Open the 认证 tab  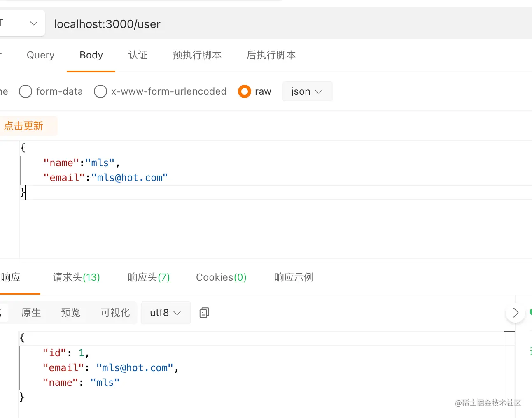tap(138, 55)
